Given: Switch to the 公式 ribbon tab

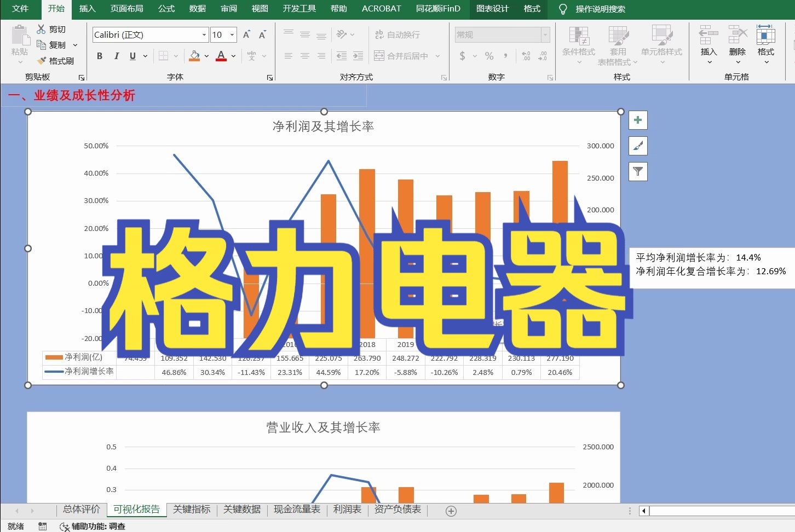Looking at the screenshot, I should [166, 9].
